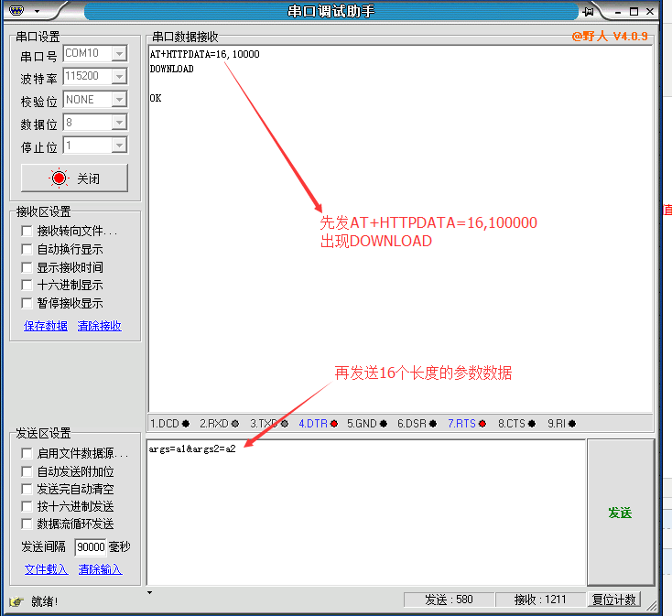
Task: Click the send text area containing args=a1&args2=a2
Action: [366, 513]
